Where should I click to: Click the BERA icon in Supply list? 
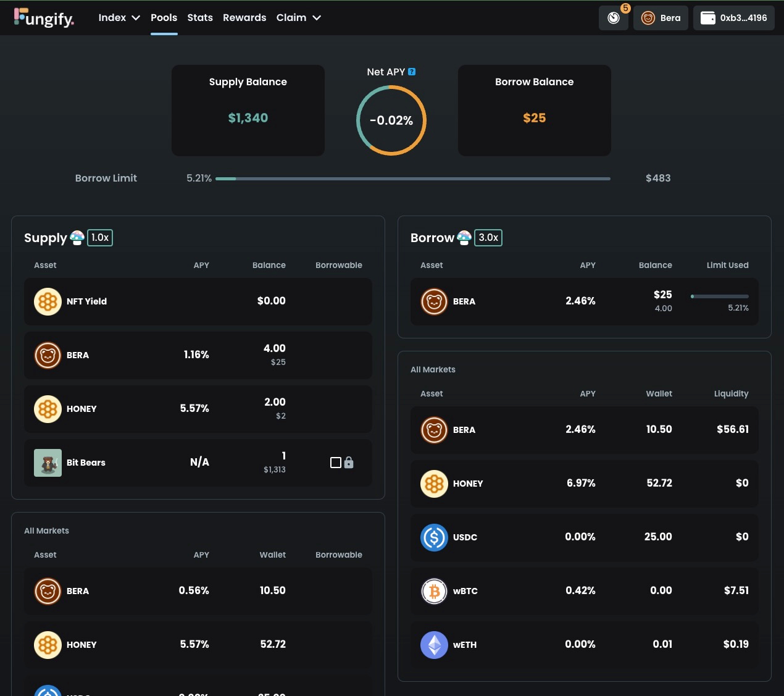(x=48, y=355)
